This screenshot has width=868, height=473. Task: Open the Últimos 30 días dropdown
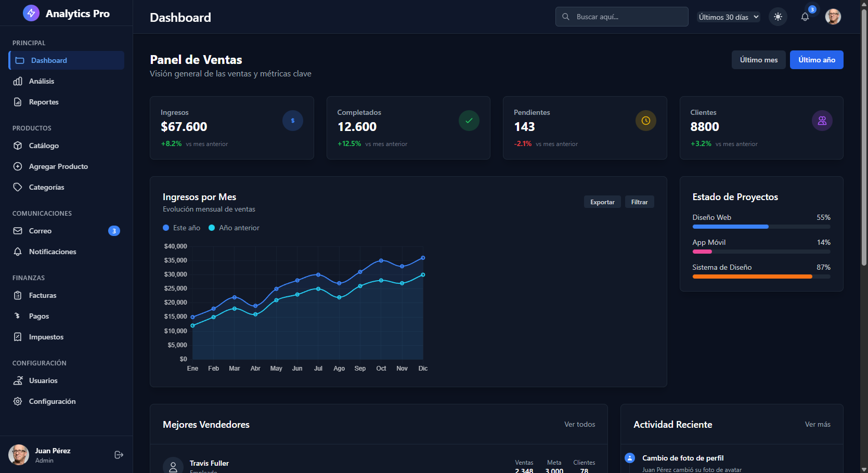728,17
